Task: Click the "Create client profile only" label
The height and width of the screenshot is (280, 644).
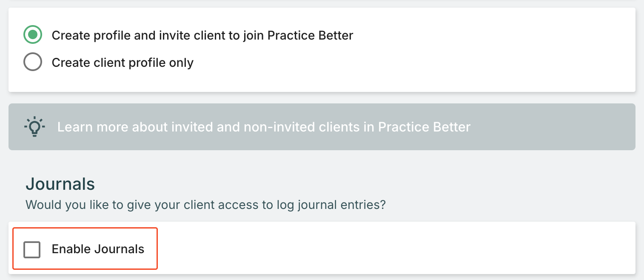Action: tap(123, 63)
